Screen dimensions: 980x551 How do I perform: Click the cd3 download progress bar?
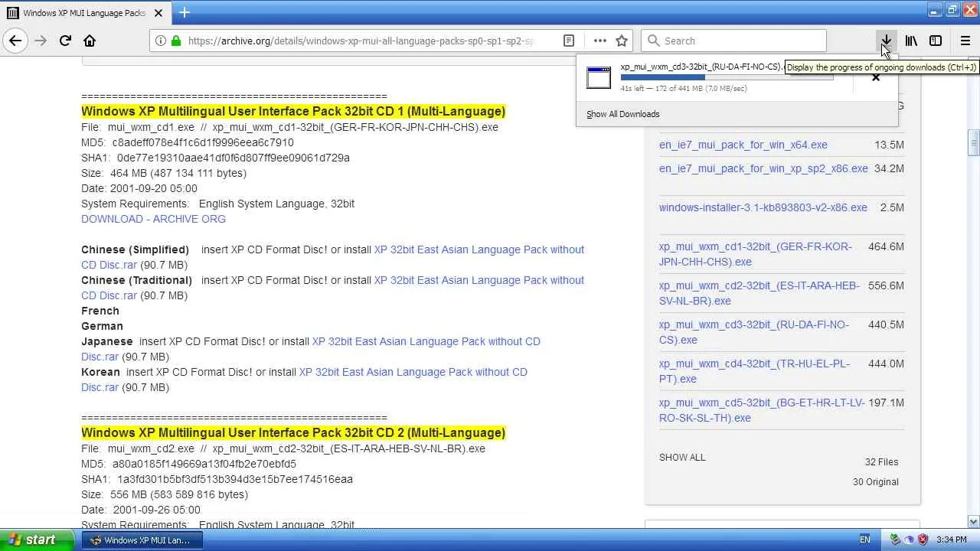click(x=727, y=77)
